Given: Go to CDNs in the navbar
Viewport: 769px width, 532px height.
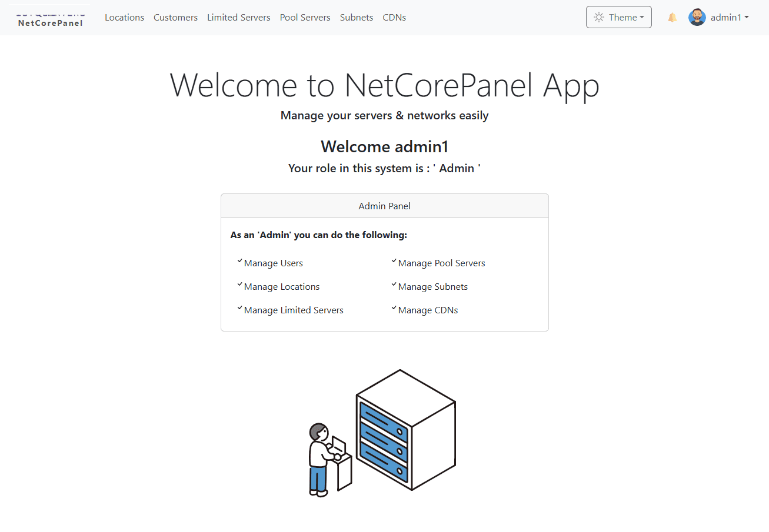Looking at the screenshot, I should 394,18.
